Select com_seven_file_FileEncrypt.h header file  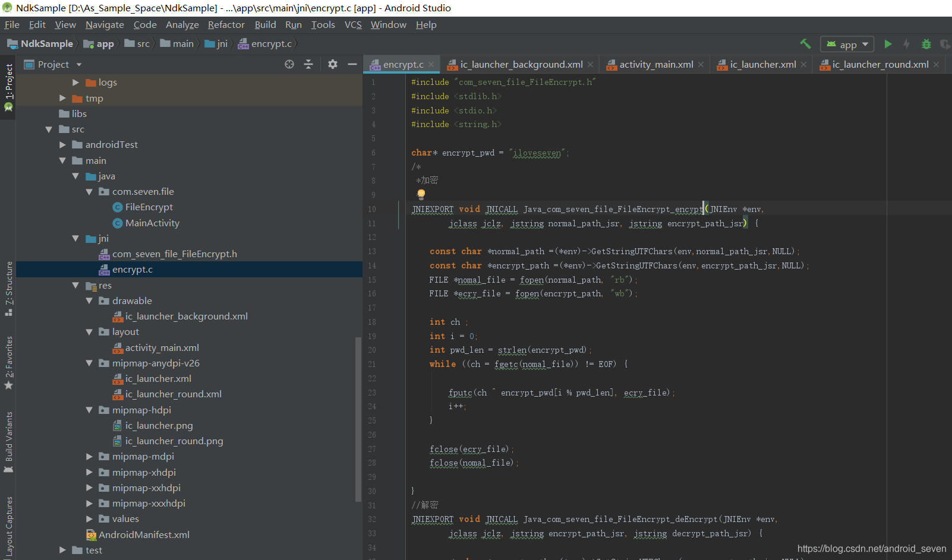point(168,254)
